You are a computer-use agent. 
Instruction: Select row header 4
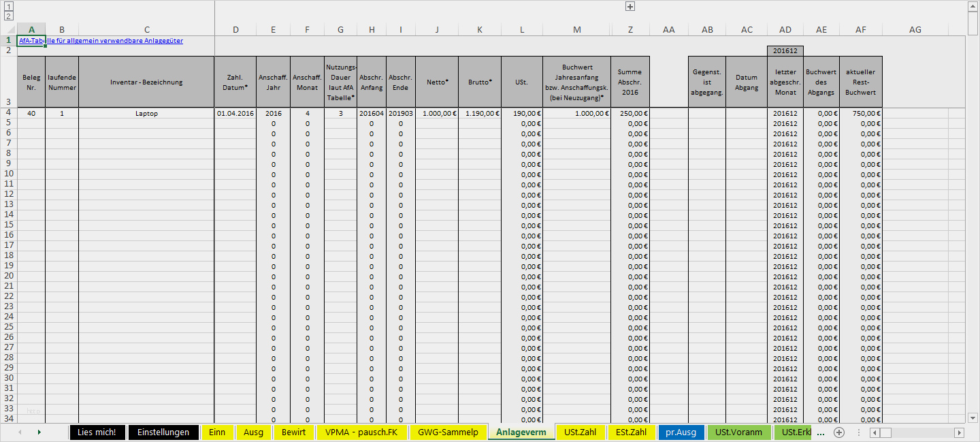8,112
